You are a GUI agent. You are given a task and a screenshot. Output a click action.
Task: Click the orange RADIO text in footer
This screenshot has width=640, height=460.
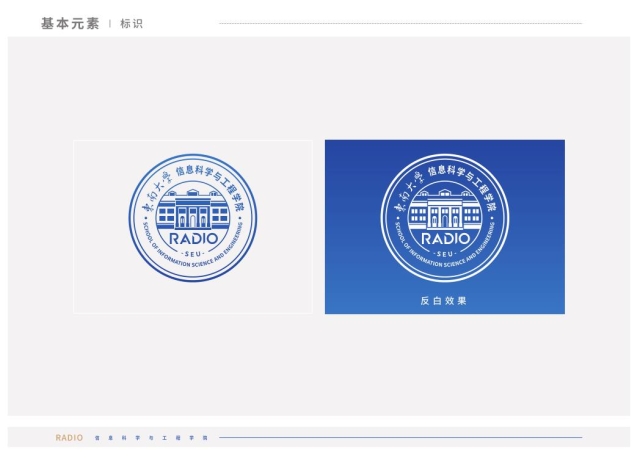click(x=69, y=438)
